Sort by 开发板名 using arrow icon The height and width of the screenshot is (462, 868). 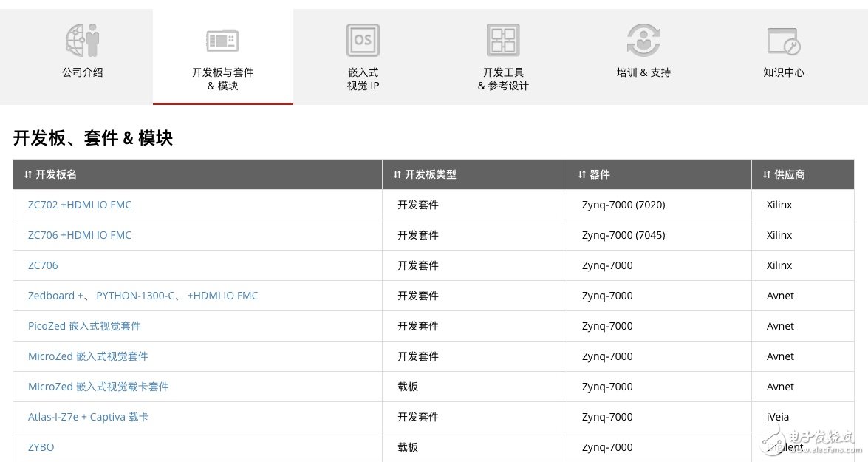tap(28, 175)
